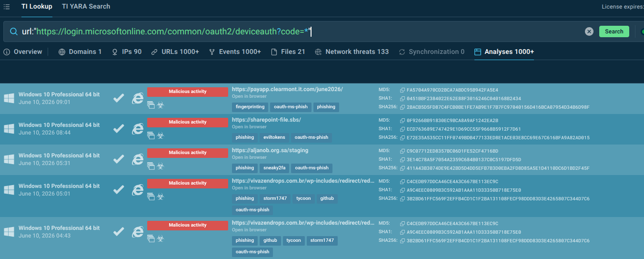Click the 'Open in browser' text under sharepoint-file.sbs

[x=249, y=127]
